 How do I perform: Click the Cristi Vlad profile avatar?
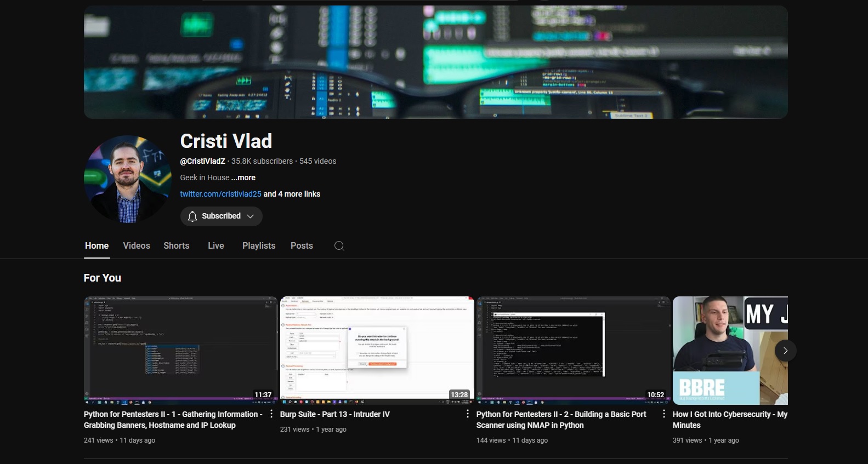(128, 179)
